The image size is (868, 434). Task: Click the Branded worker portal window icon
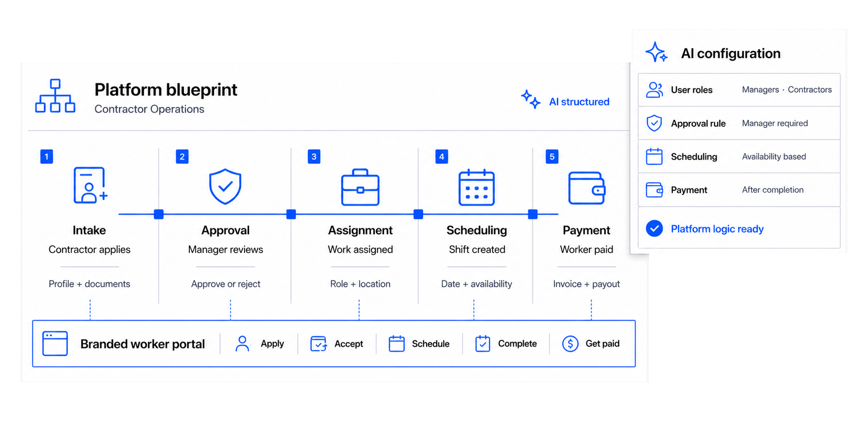point(55,343)
